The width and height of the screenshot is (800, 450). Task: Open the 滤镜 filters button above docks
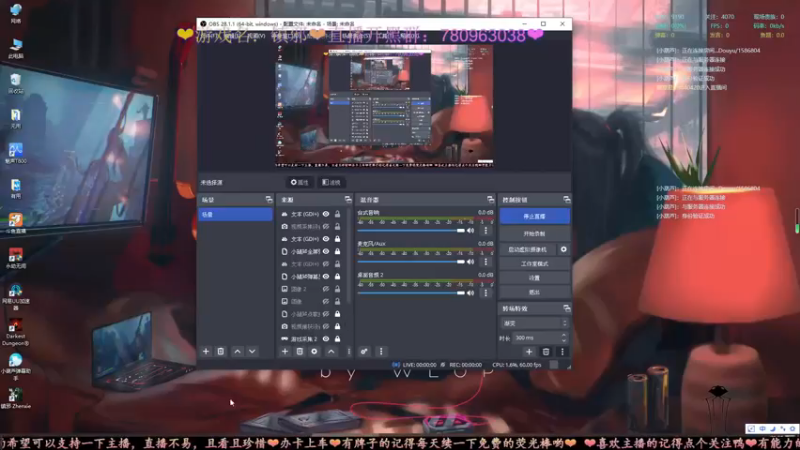(x=332, y=182)
